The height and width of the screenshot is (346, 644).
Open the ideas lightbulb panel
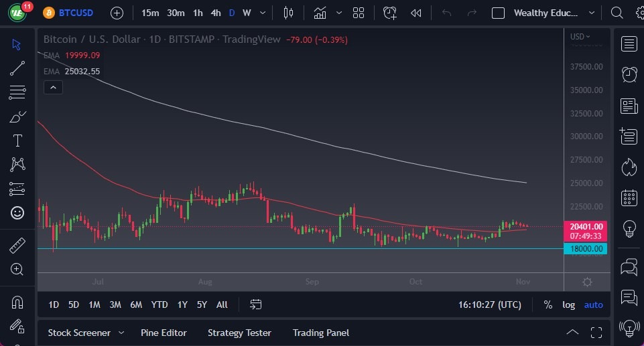coord(629,229)
